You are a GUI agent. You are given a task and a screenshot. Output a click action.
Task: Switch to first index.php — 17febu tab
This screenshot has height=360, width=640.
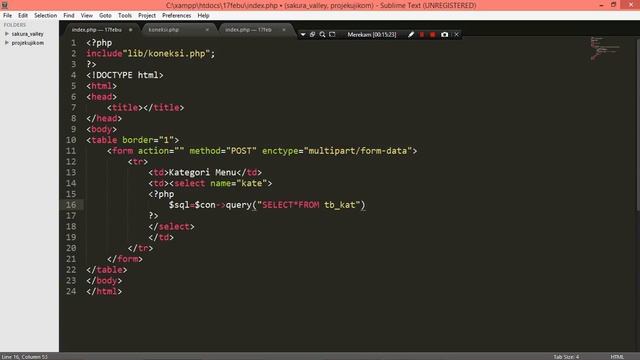(x=97, y=30)
